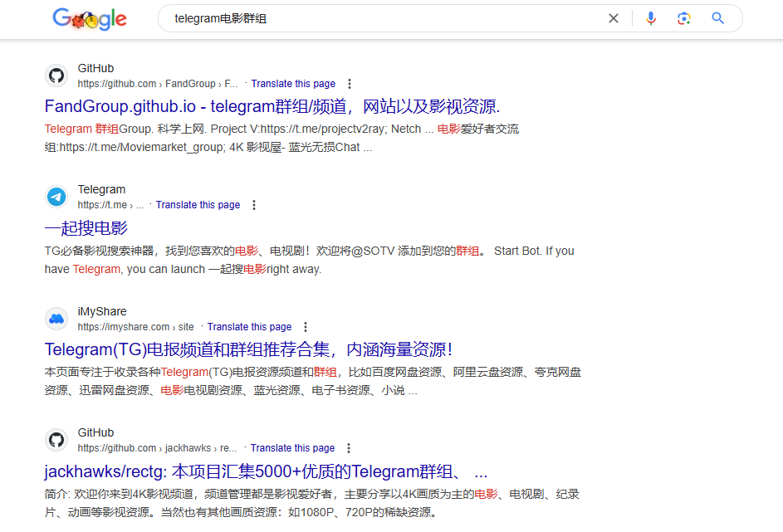This screenshot has width=783, height=532.
Task: Open the Telegram(TG)电报频道和群组推荐合集 result
Action: 248,349
